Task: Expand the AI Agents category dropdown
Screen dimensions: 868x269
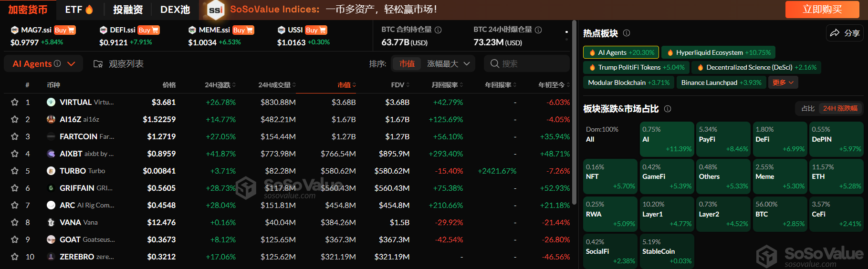Action: [x=72, y=64]
